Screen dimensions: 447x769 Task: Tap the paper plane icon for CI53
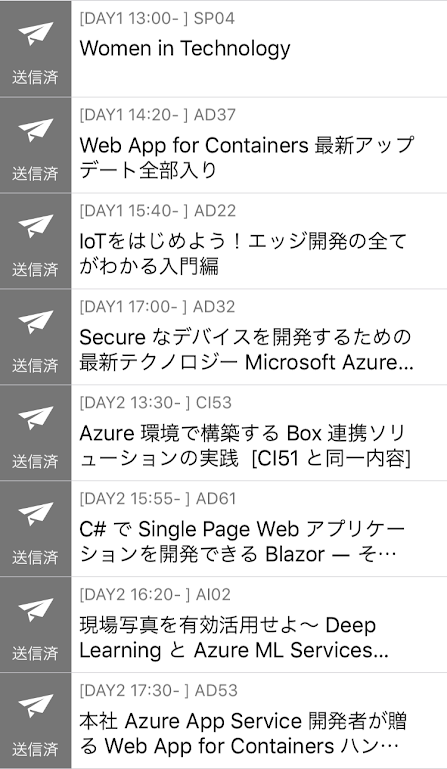click(35, 418)
